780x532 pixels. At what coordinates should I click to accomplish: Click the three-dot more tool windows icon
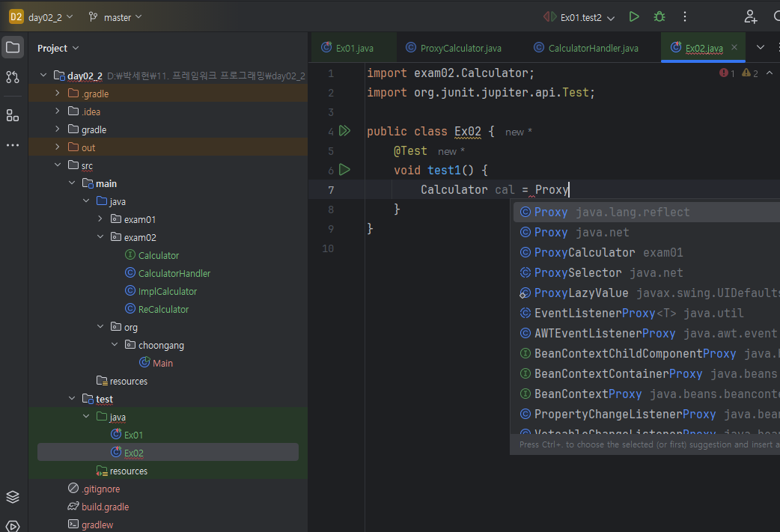13,145
